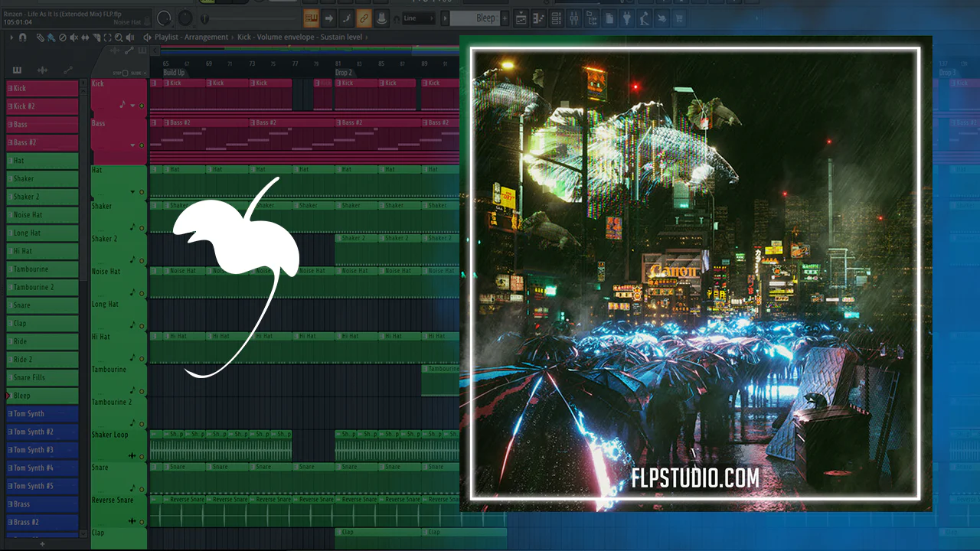The image size is (980, 551).
Task: Click the right arrow step toolbar icon
Action: 329,18
